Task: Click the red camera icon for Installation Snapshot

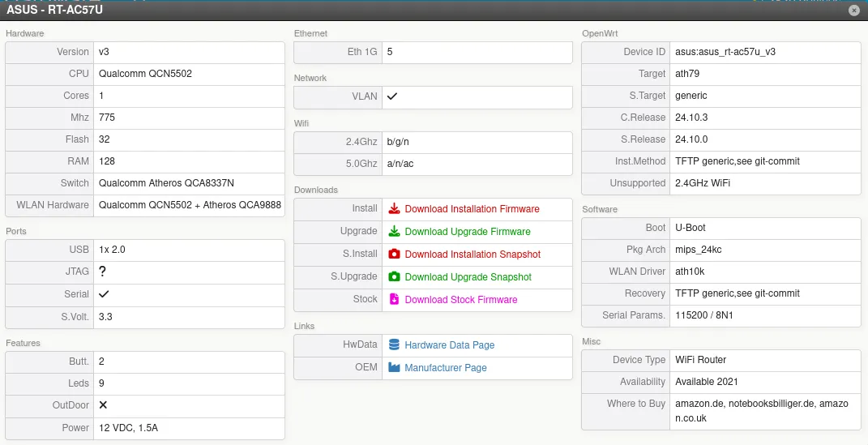Action: pos(395,255)
